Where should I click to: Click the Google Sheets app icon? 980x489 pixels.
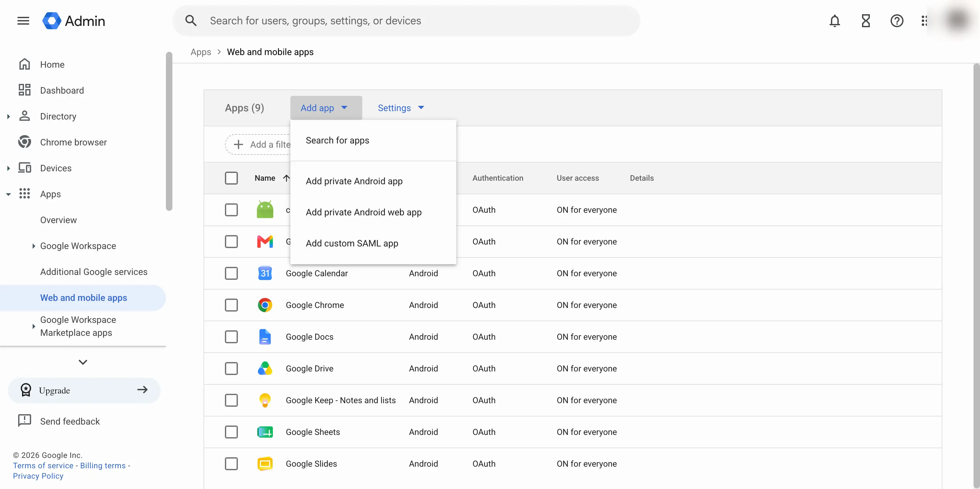pyautogui.click(x=265, y=432)
